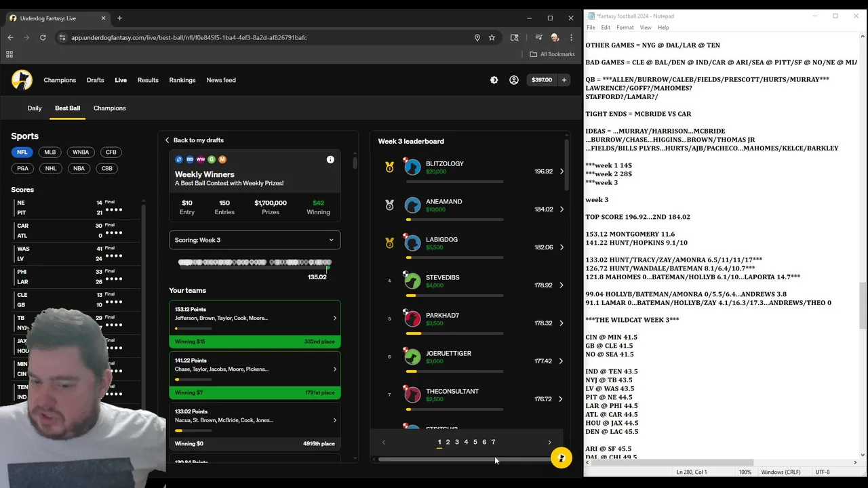The image size is (868, 488).
Task: Click the All Bookmarks folder
Action: coord(553,54)
